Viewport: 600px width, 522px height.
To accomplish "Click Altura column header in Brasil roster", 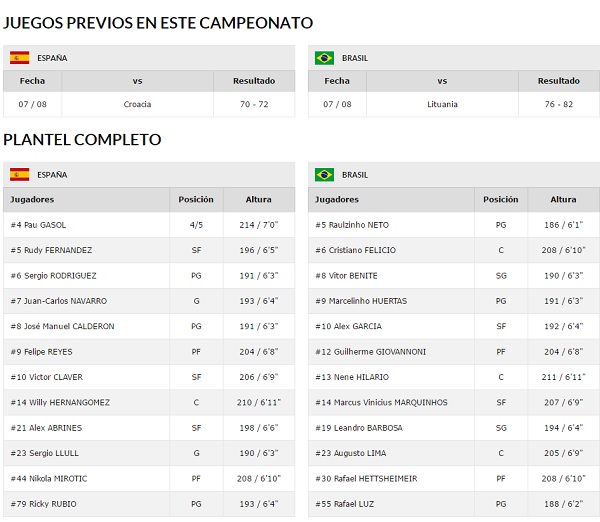I will pyautogui.click(x=563, y=199).
